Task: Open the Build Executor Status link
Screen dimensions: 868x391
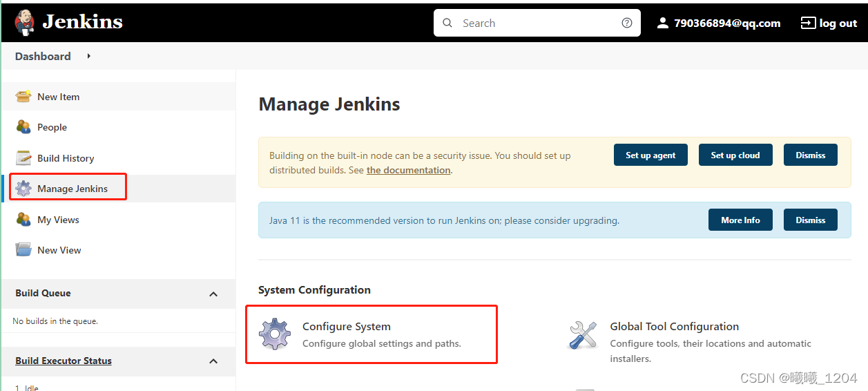Action: coord(64,361)
